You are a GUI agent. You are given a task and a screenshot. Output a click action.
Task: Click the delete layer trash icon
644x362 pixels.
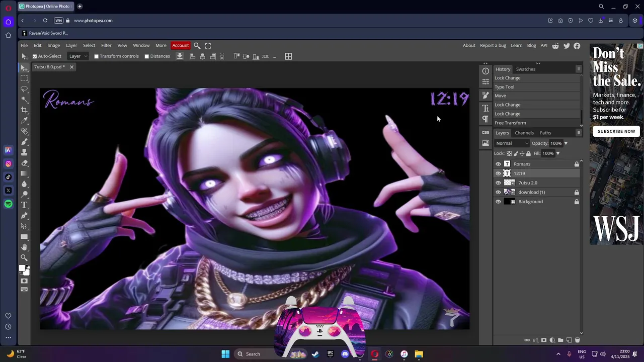577,340
